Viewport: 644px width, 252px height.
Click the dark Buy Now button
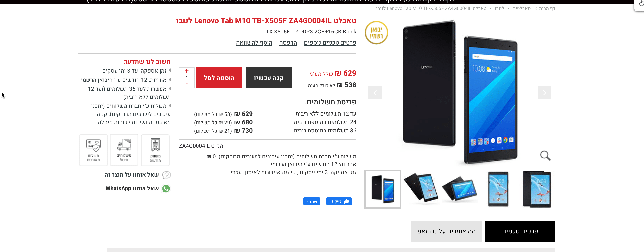(x=268, y=78)
